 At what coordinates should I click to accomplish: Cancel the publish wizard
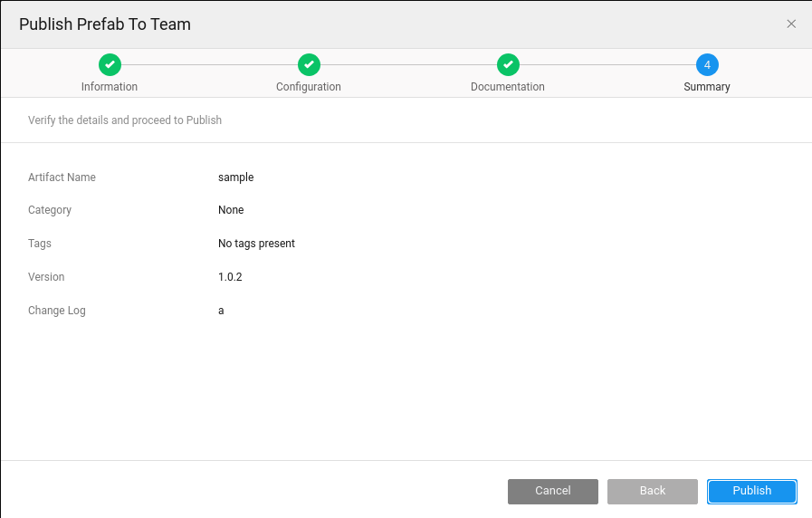553,491
